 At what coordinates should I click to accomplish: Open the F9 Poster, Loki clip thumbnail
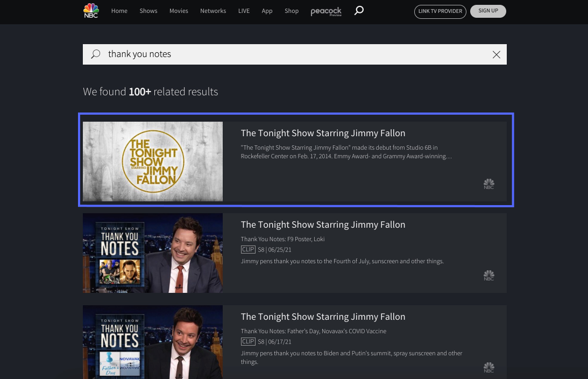click(x=153, y=253)
